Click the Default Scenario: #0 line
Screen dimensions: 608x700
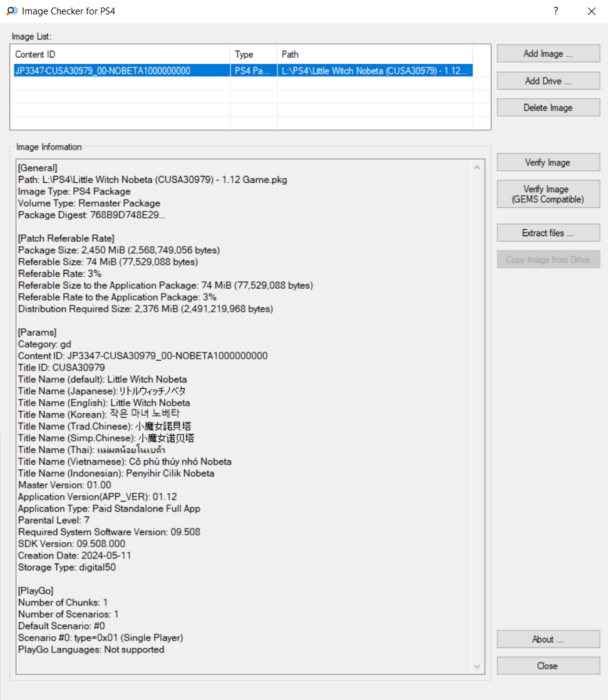(x=61, y=626)
